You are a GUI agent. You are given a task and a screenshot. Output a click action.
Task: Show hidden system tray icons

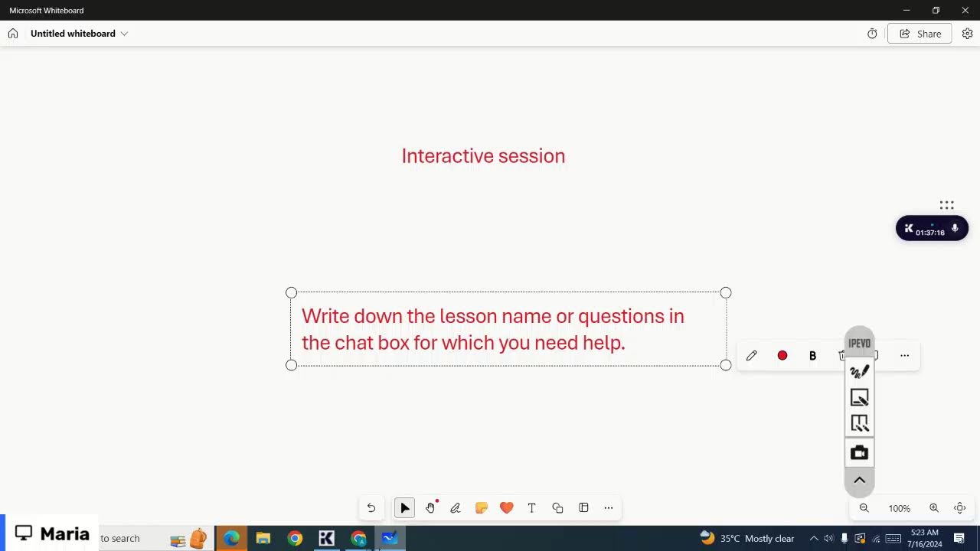tap(814, 539)
